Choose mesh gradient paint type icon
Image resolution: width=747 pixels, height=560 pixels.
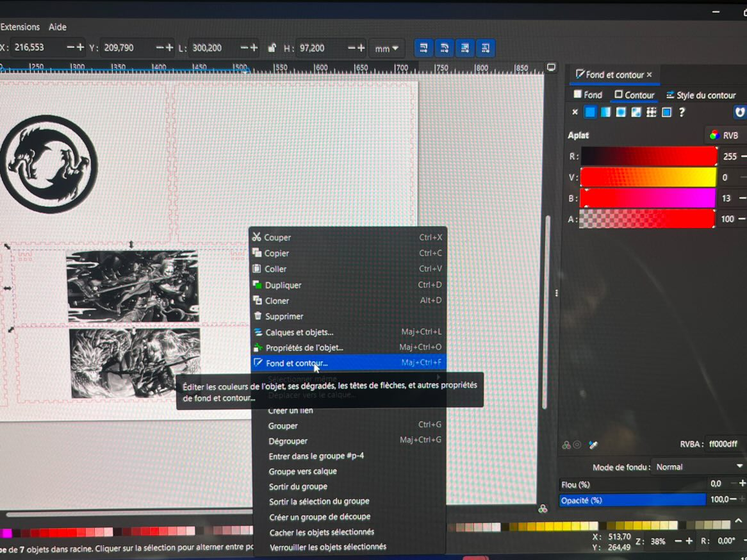pyautogui.click(x=636, y=113)
